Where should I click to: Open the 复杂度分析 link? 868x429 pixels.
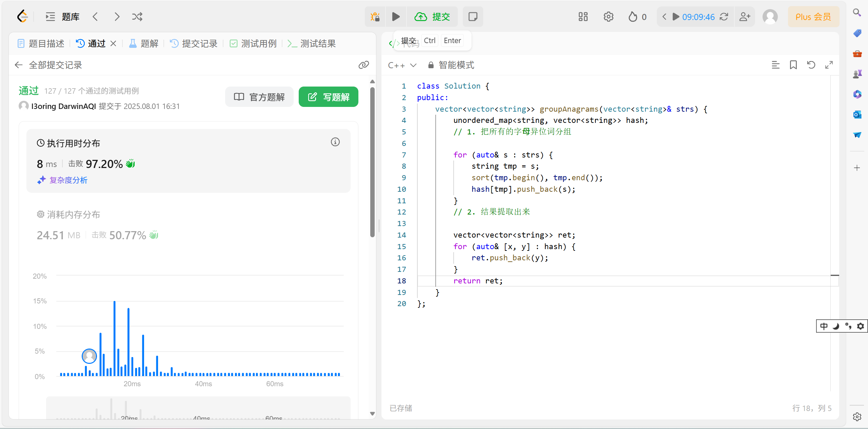point(62,180)
